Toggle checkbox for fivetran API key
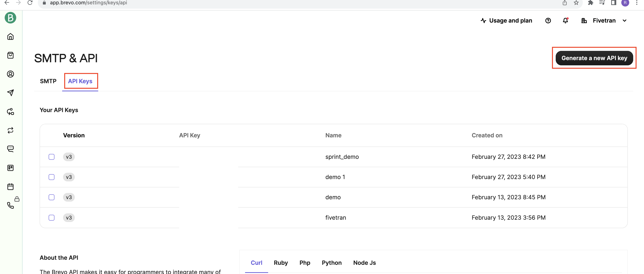 (51, 217)
